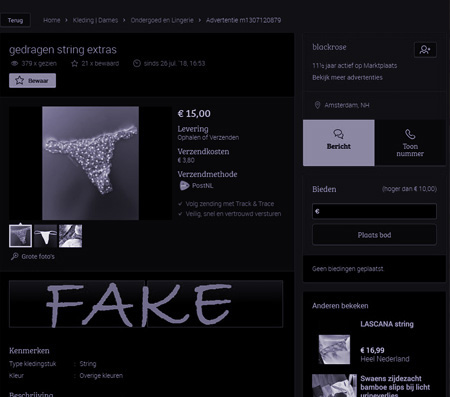
Task: Click the LASCANA string product thumbnail
Action: click(x=334, y=349)
